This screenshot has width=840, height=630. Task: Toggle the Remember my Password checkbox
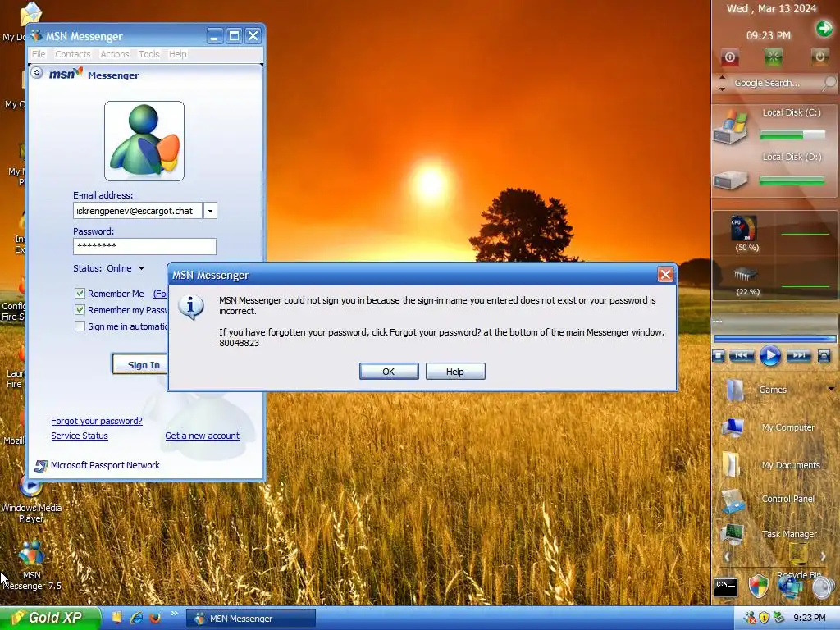[80, 309]
